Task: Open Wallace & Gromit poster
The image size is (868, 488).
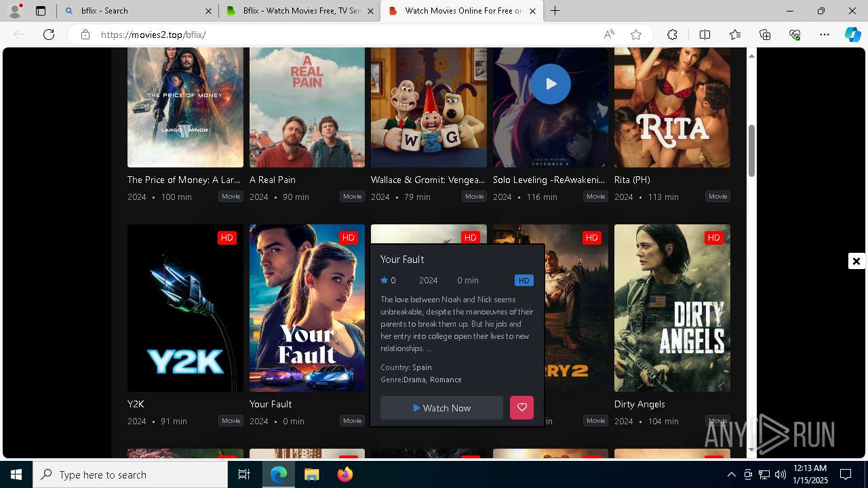Action: (x=429, y=107)
